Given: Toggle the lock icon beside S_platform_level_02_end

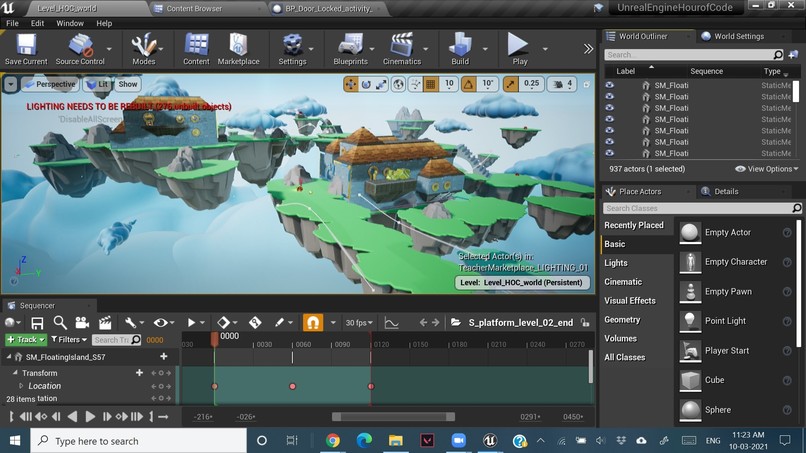Looking at the screenshot, I should (x=585, y=322).
